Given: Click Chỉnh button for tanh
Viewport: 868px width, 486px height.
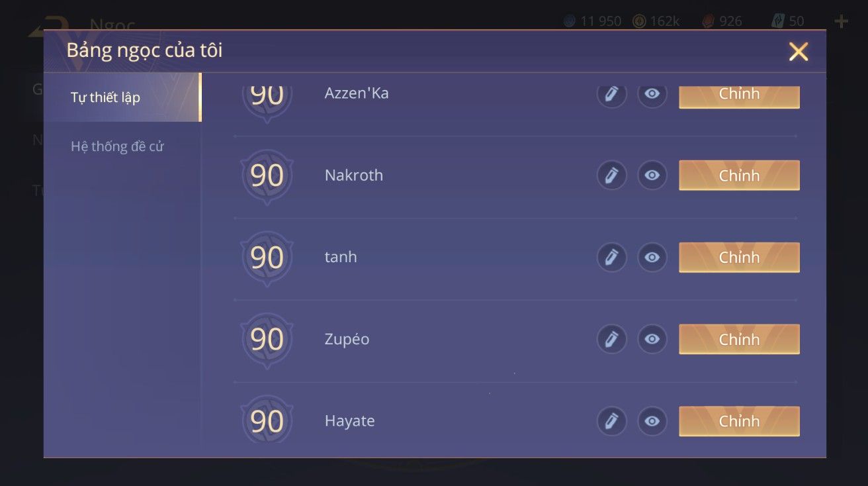Looking at the screenshot, I should 739,257.
